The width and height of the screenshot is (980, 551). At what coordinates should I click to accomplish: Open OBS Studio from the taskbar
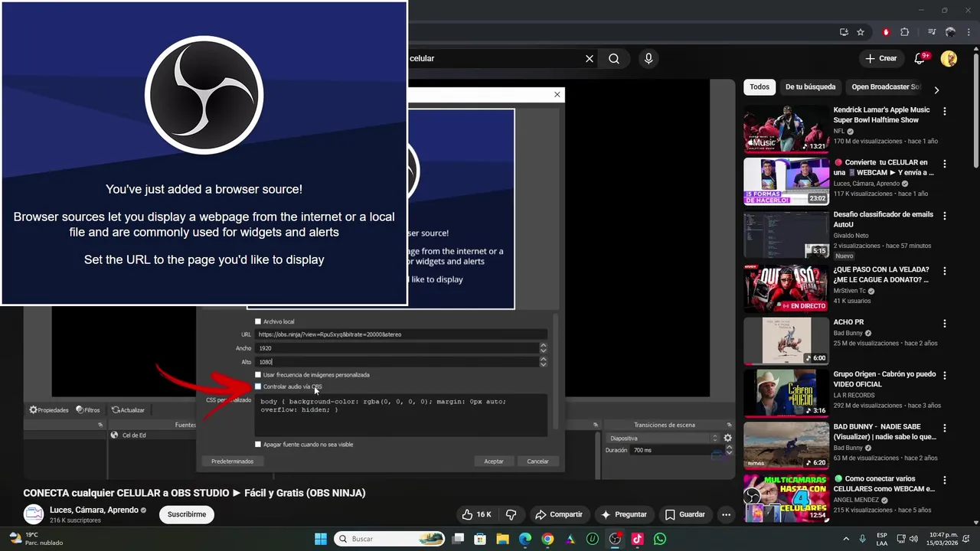[614, 539]
